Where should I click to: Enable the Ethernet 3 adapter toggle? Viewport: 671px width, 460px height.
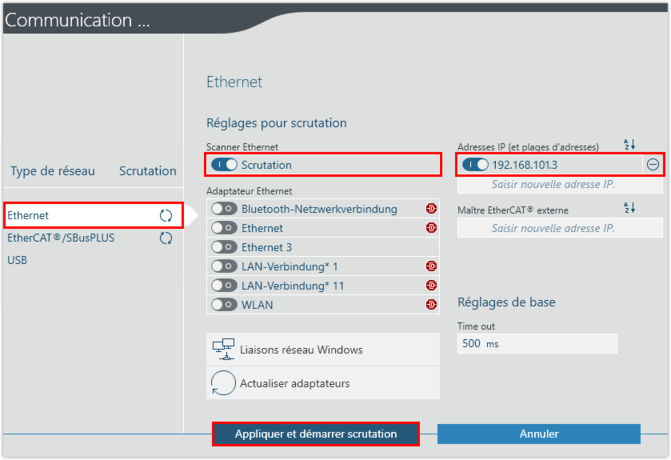coord(223,247)
